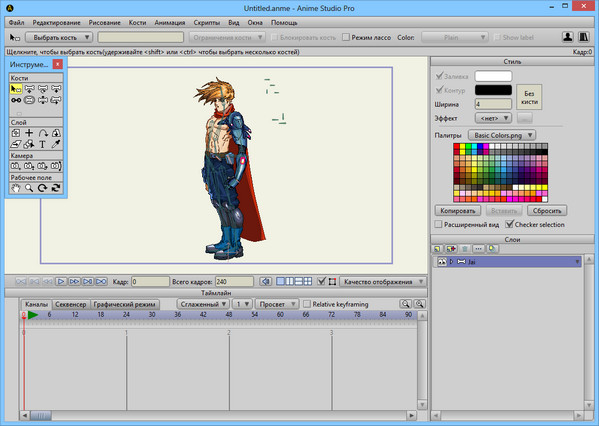Select the Rotate workspace tool

tap(43, 188)
